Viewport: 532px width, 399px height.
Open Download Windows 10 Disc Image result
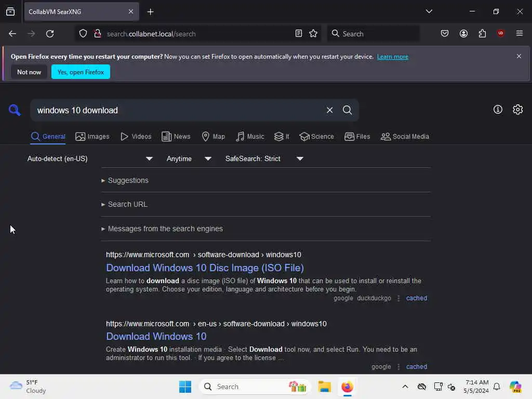point(205,268)
